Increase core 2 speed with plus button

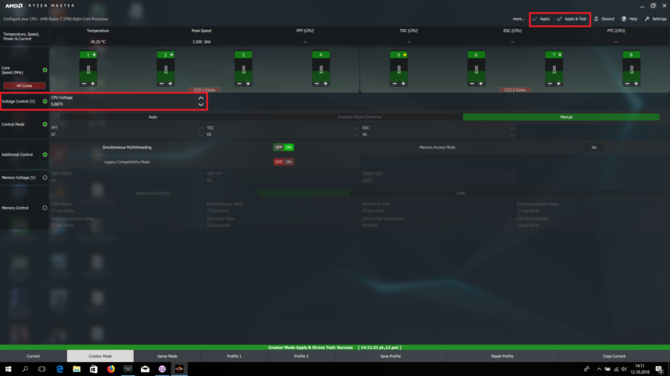tap(170, 84)
